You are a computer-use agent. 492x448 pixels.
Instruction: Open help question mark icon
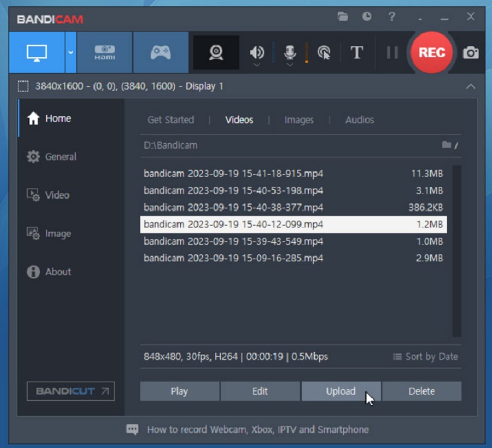coord(392,17)
